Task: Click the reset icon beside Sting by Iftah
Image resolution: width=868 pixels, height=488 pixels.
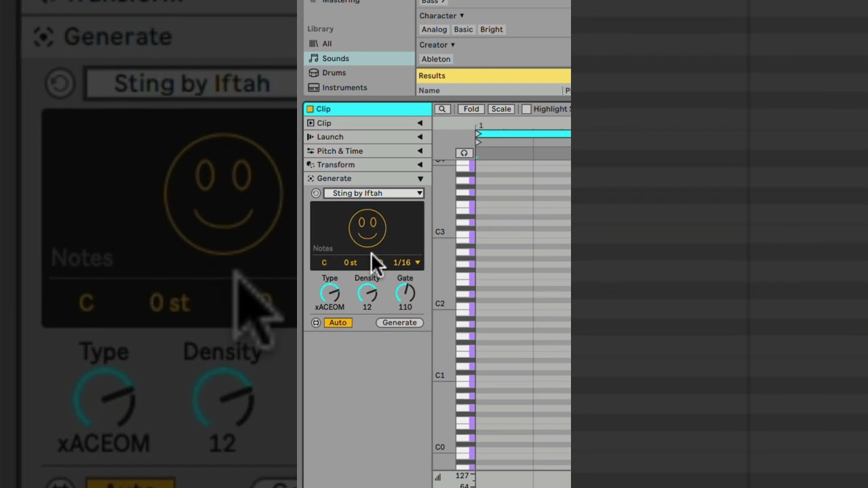Action: point(316,193)
